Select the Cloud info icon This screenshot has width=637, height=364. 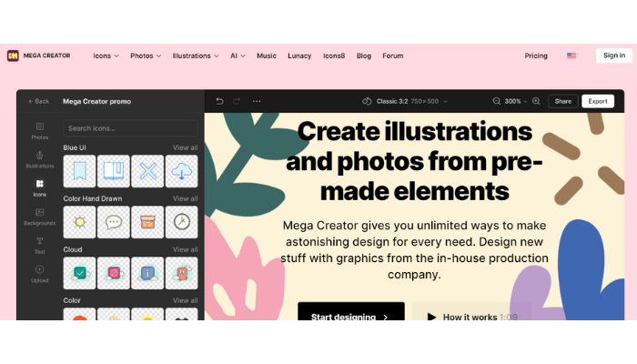(x=147, y=273)
